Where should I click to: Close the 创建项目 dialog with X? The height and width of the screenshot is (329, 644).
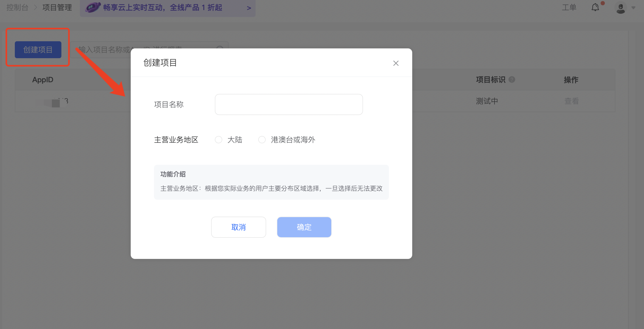click(396, 63)
